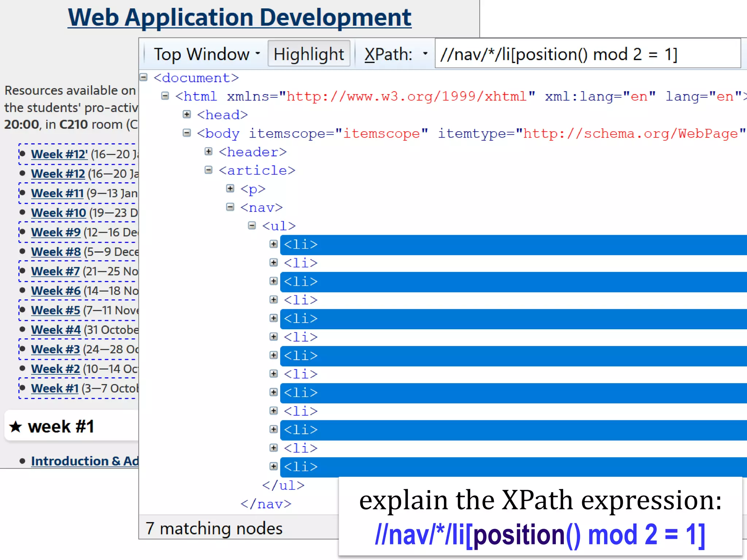Select the closing nav tag row
This screenshot has height=560, width=747.
[x=266, y=504]
